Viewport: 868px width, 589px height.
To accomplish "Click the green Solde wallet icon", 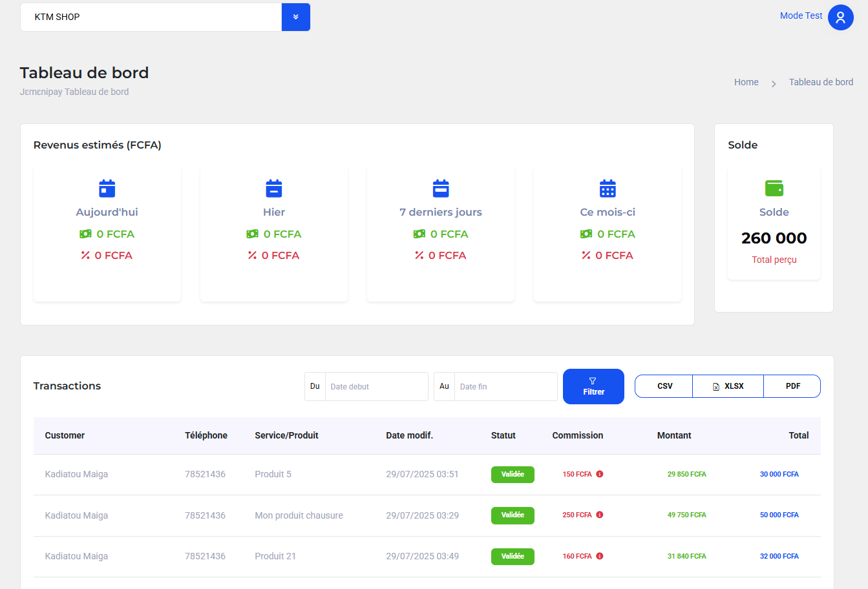I will [774, 189].
